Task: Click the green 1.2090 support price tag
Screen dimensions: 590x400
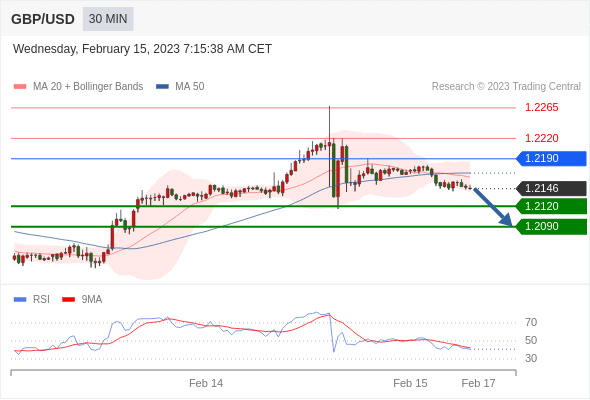Action: point(551,227)
